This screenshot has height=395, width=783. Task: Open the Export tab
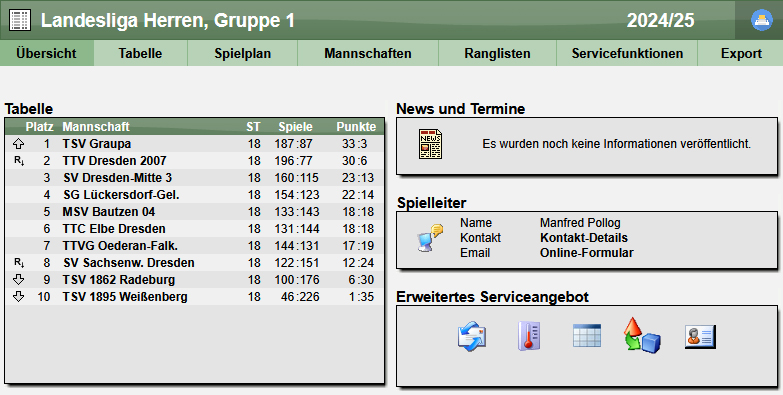(x=741, y=53)
